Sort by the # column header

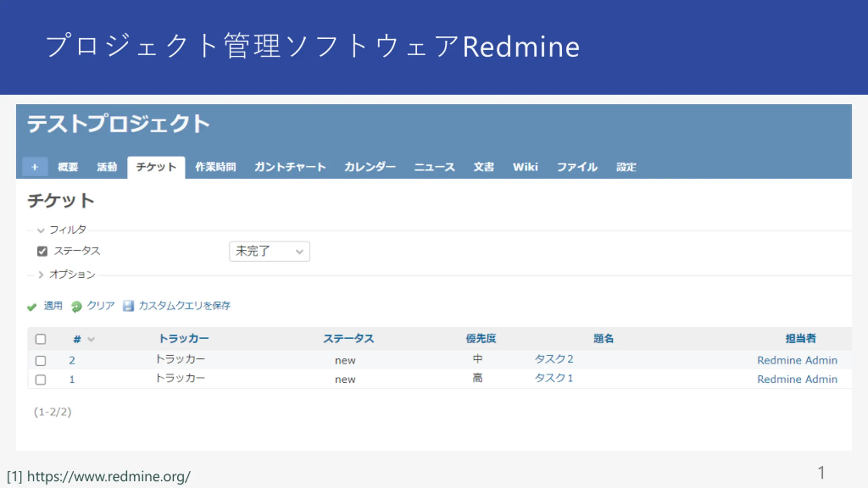[77, 339]
